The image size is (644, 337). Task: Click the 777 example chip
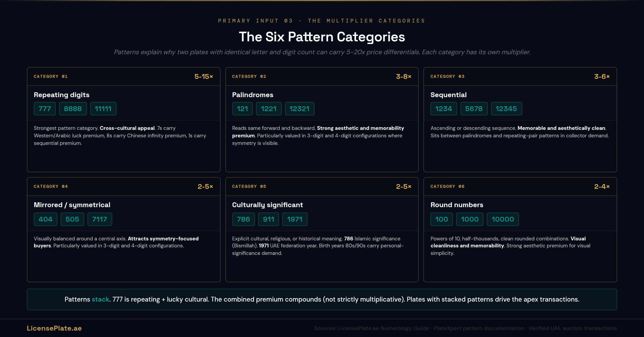pyautogui.click(x=45, y=109)
